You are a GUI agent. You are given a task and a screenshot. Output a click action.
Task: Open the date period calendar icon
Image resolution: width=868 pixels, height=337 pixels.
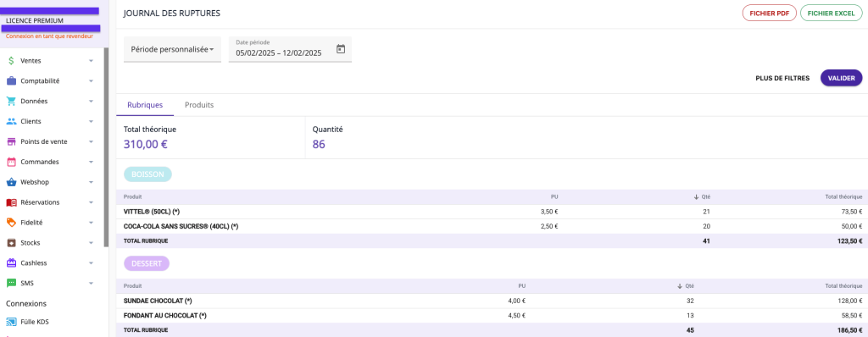tap(341, 49)
